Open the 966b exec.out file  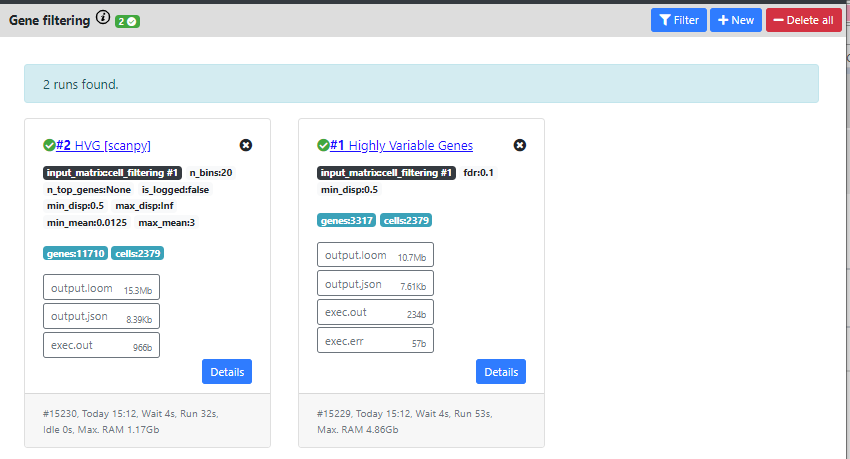(101, 346)
